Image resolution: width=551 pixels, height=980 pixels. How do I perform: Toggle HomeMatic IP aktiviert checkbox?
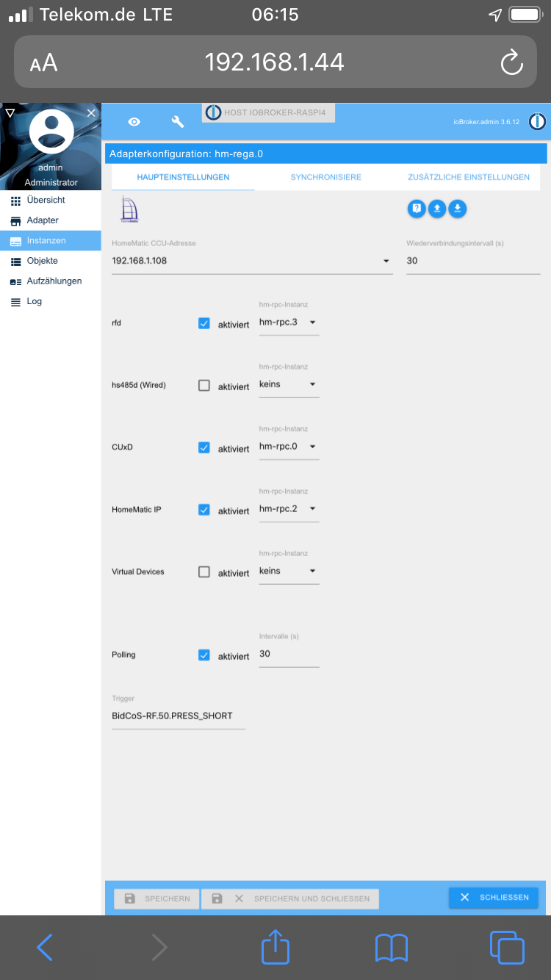coord(204,509)
